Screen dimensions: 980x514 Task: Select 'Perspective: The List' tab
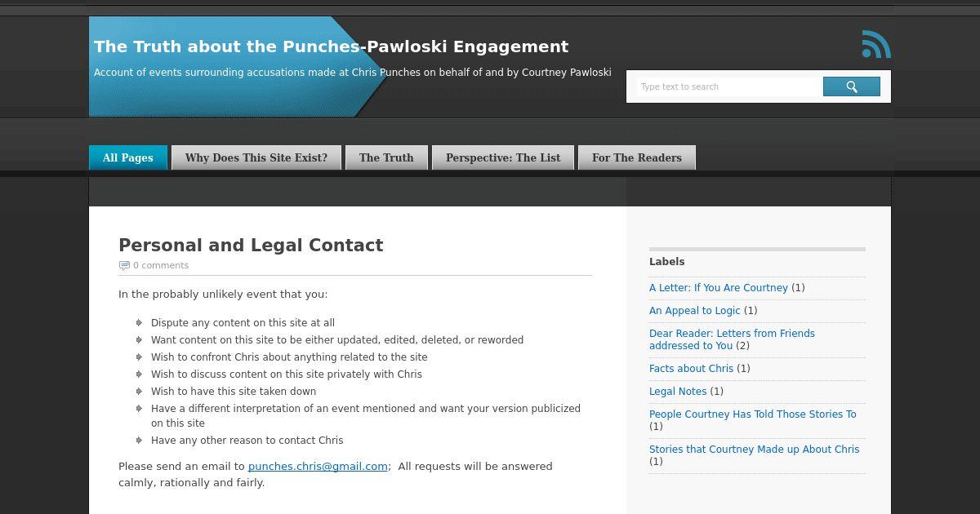(x=503, y=157)
